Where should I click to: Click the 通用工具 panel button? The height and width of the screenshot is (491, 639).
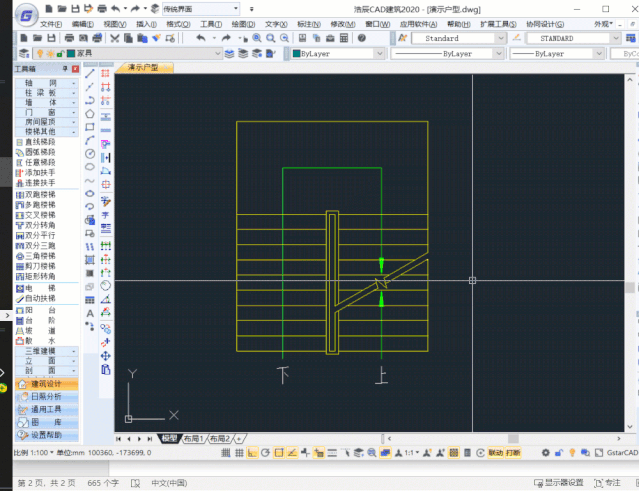tap(46, 410)
